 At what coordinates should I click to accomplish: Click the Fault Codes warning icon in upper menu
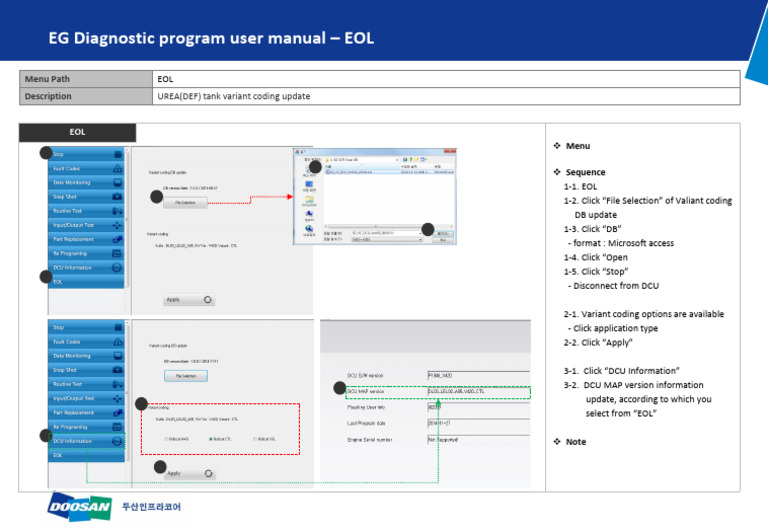[x=118, y=169]
